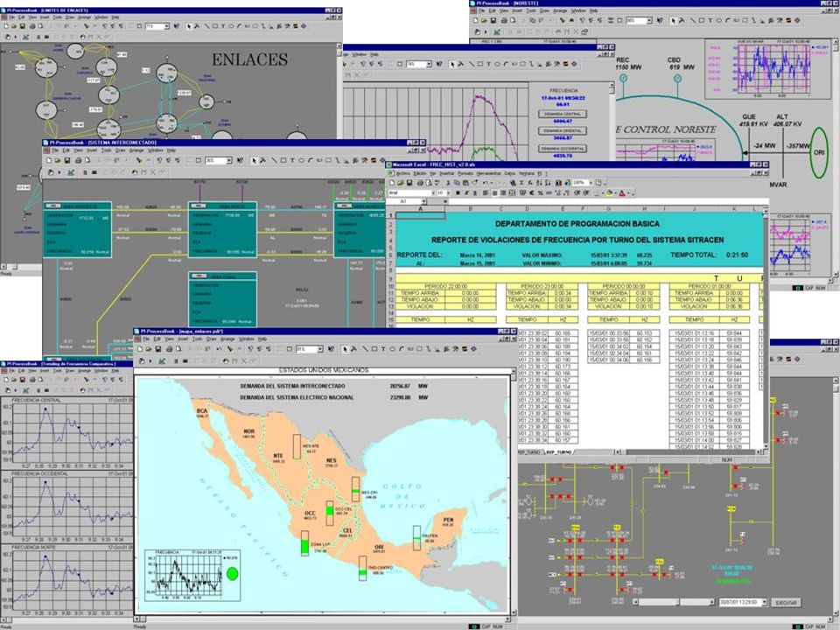Click the percent style icon in Excel
Viewport: 840px width, 630px height.
tap(540, 192)
